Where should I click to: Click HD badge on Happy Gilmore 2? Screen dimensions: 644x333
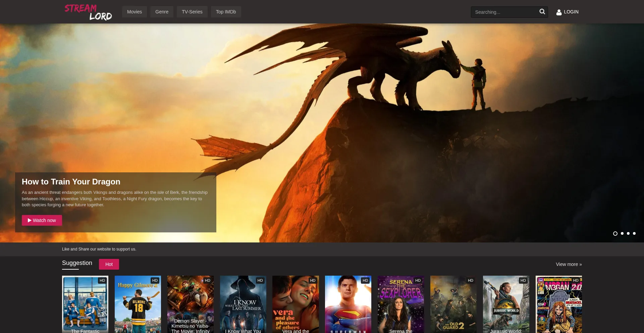click(x=155, y=280)
